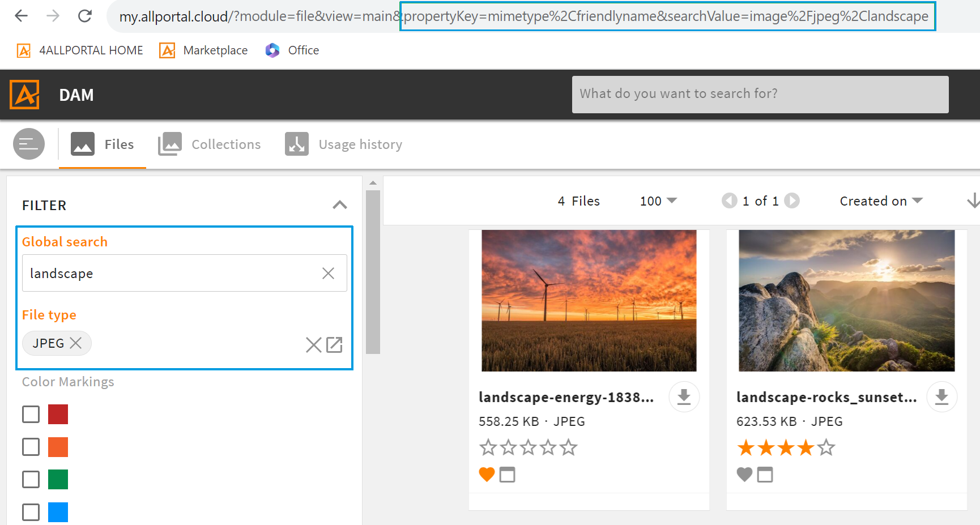The width and height of the screenshot is (980, 525).
Task: Click the Collections stacked images icon
Action: 170,144
